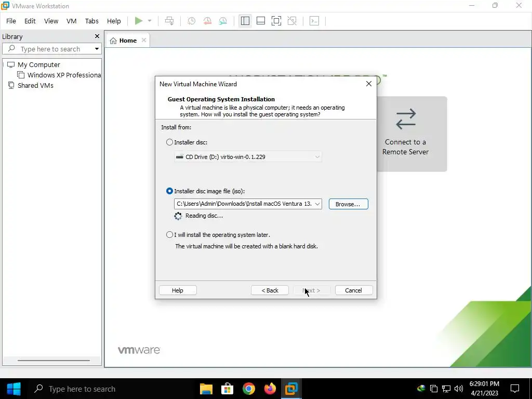
Task: Open Google Chrome from taskbar
Action: [249, 389]
